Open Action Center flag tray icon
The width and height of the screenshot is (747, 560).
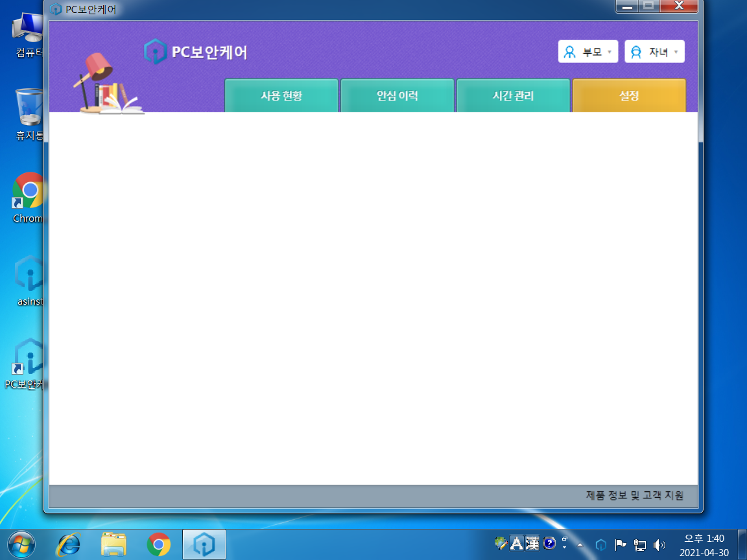(621, 544)
